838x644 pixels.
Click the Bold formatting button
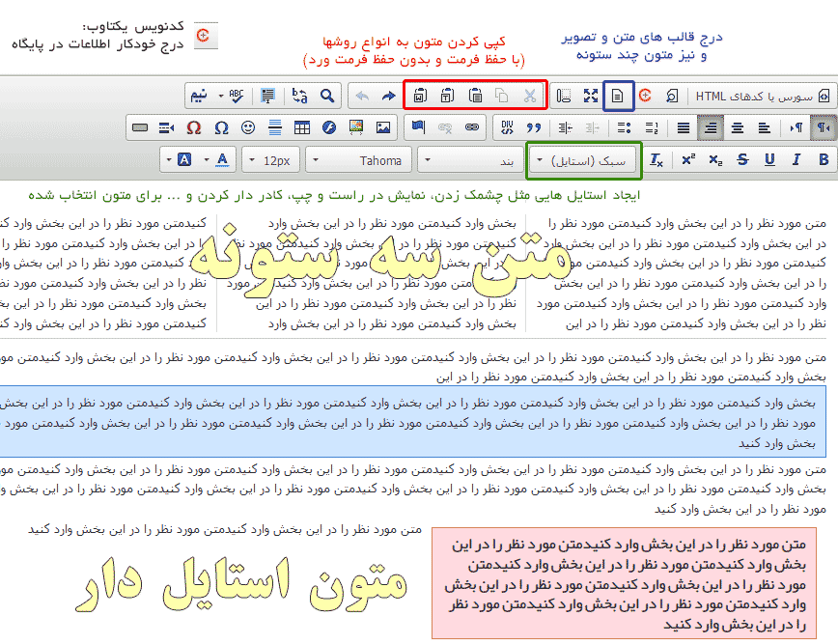tap(824, 159)
